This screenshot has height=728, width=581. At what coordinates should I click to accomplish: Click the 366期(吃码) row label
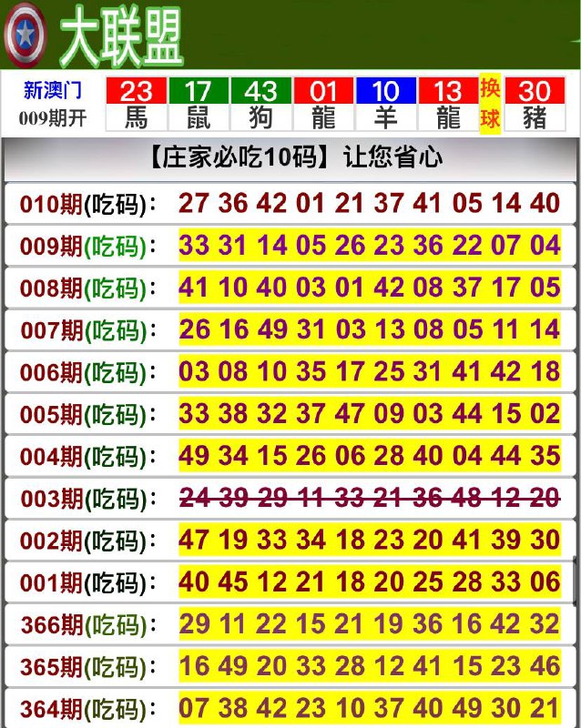(x=88, y=625)
